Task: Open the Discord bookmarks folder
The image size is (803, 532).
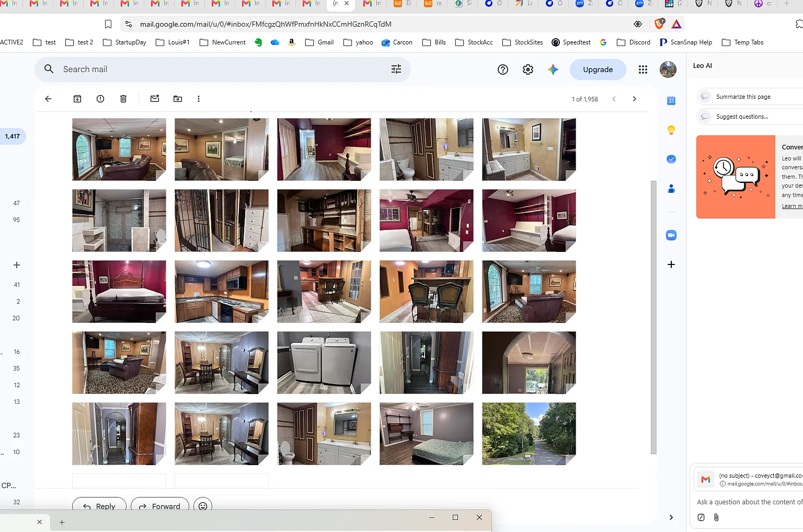Action: 634,42
